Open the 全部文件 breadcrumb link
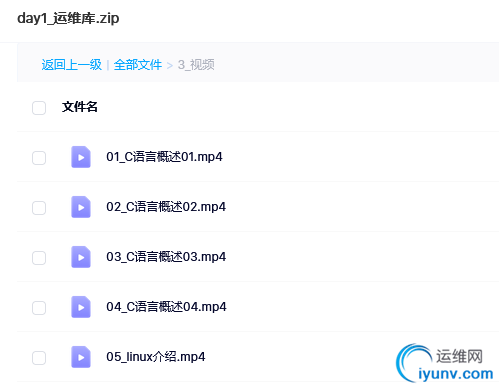 coord(138,65)
